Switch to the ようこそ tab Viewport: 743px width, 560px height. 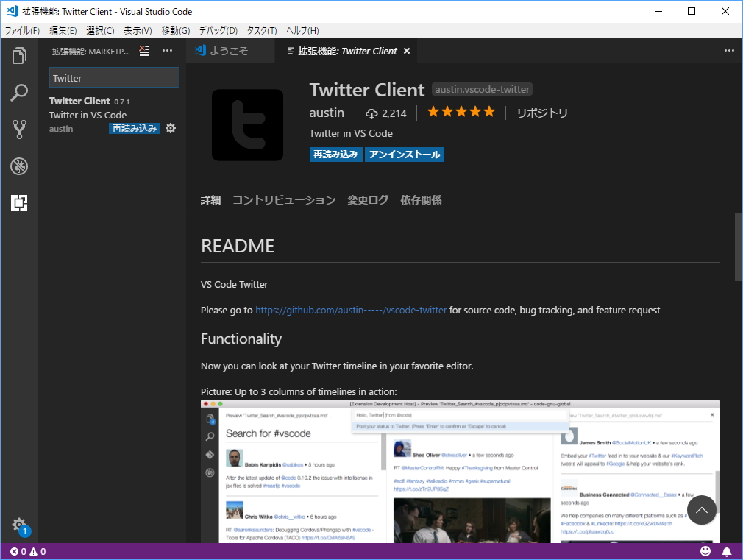[x=230, y=51]
